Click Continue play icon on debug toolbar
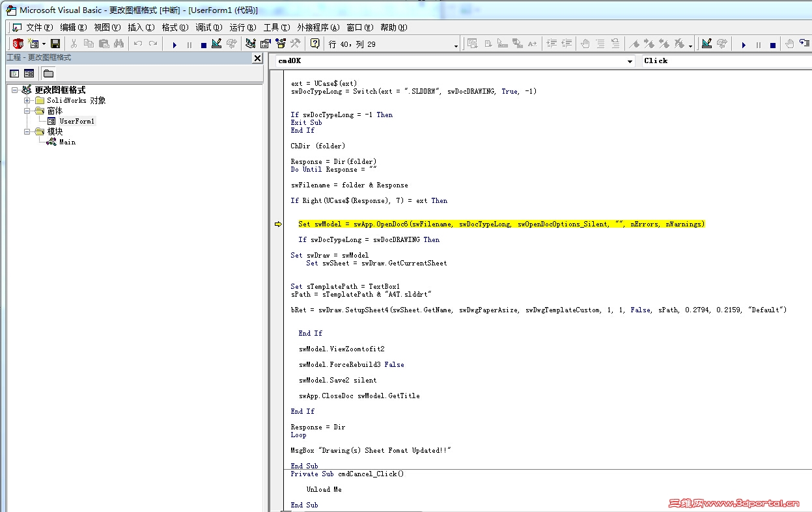 coord(744,44)
